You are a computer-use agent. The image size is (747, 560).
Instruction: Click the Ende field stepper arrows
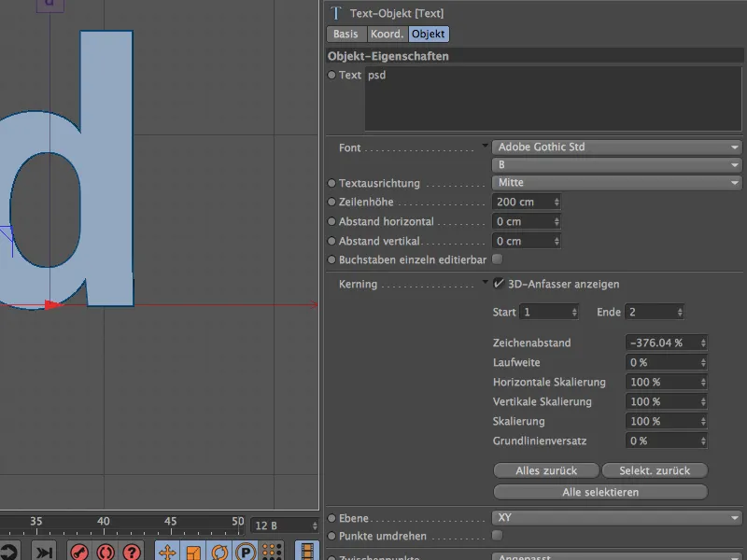(680, 312)
